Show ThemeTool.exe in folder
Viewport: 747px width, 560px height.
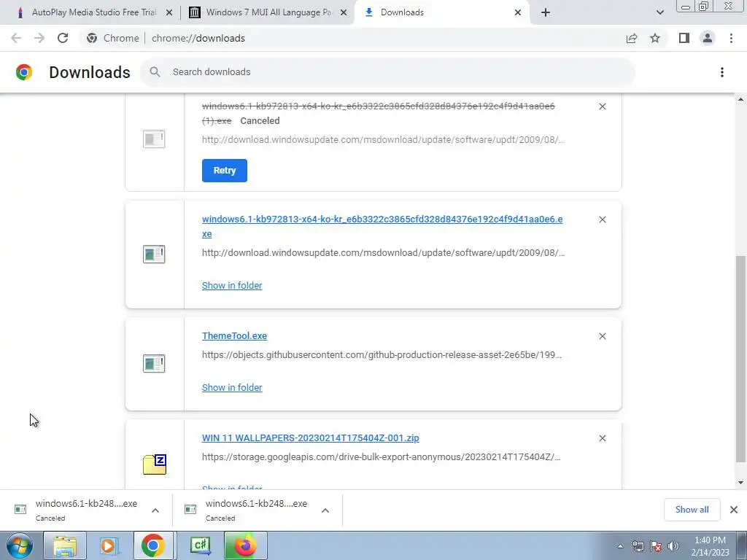coord(232,388)
